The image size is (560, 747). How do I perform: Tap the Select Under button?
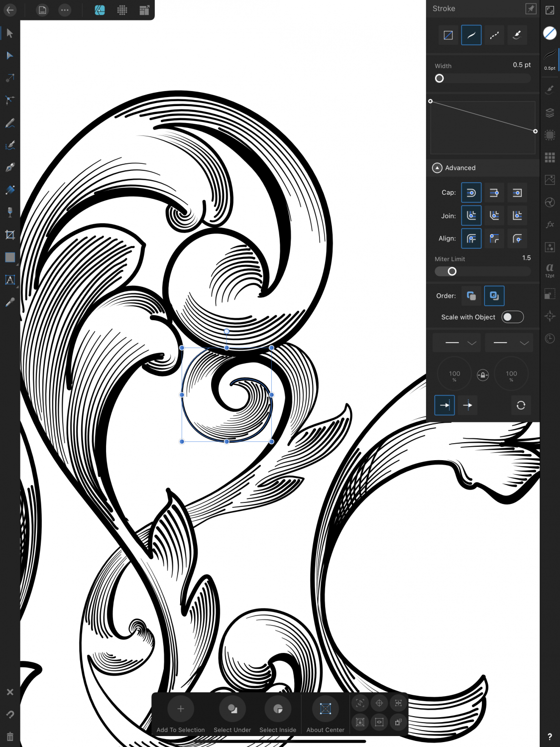(232, 709)
